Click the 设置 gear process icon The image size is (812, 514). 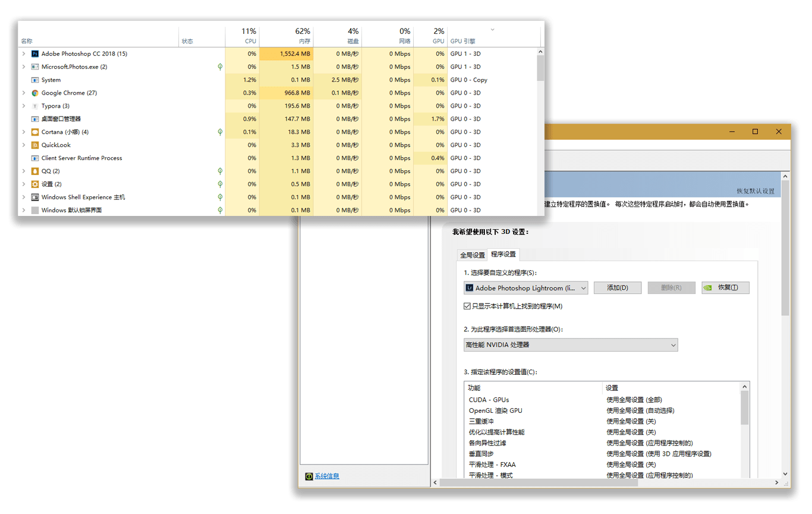[x=35, y=184]
